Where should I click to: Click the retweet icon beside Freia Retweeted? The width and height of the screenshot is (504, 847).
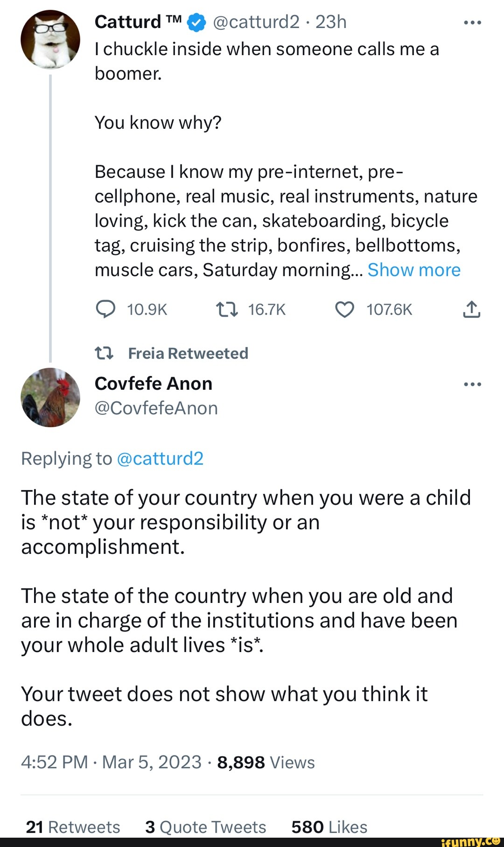[104, 353]
